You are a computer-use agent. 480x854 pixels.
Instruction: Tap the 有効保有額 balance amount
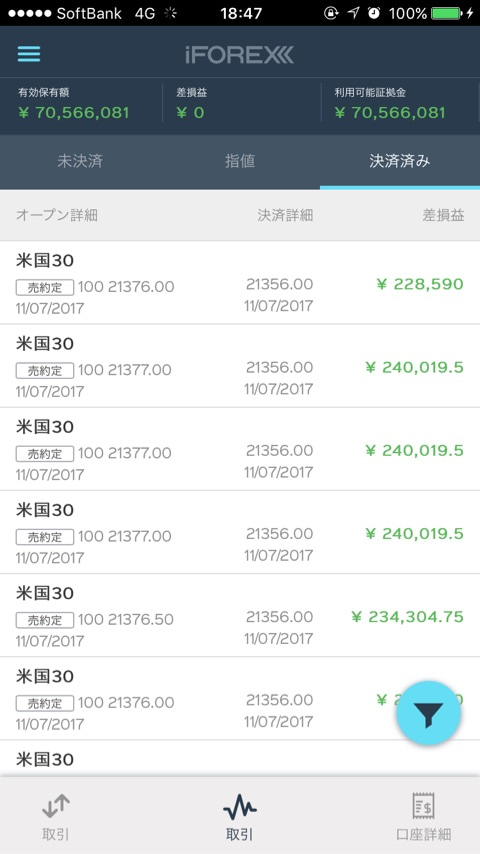pyautogui.click(x=74, y=113)
